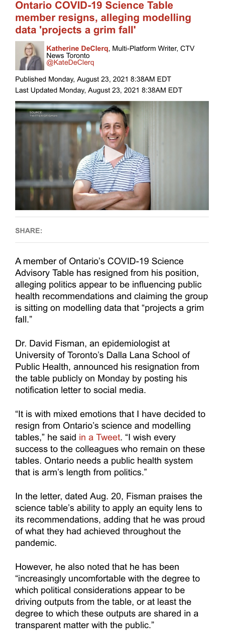
Task: Click the paragraph starting "A member of Ontario's"
Action: [112, 290]
